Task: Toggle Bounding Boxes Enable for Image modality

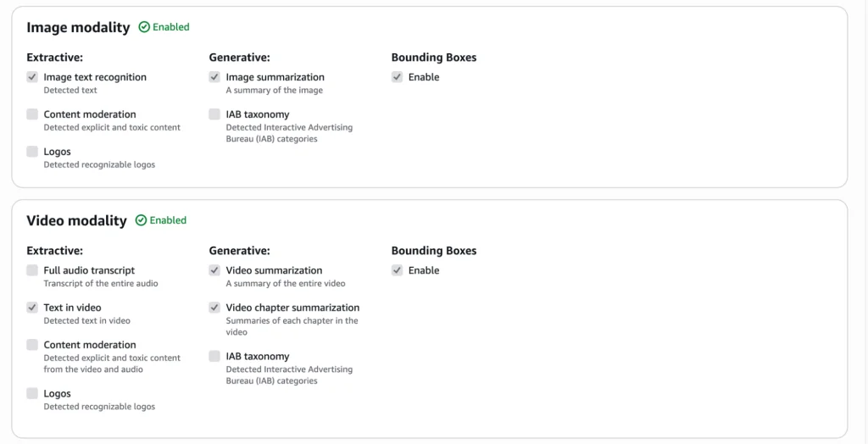Action: click(x=397, y=77)
